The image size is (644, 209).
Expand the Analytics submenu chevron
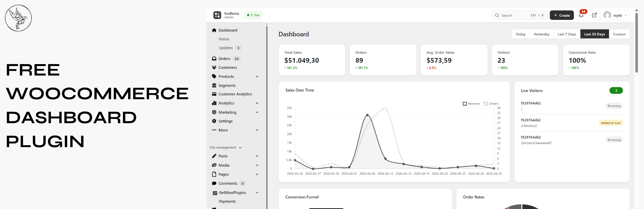pyautogui.click(x=257, y=103)
